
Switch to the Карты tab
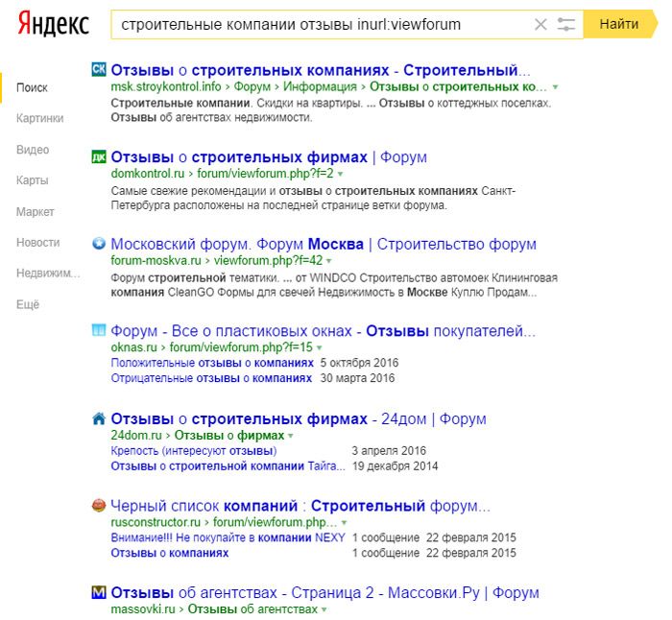point(32,180)
